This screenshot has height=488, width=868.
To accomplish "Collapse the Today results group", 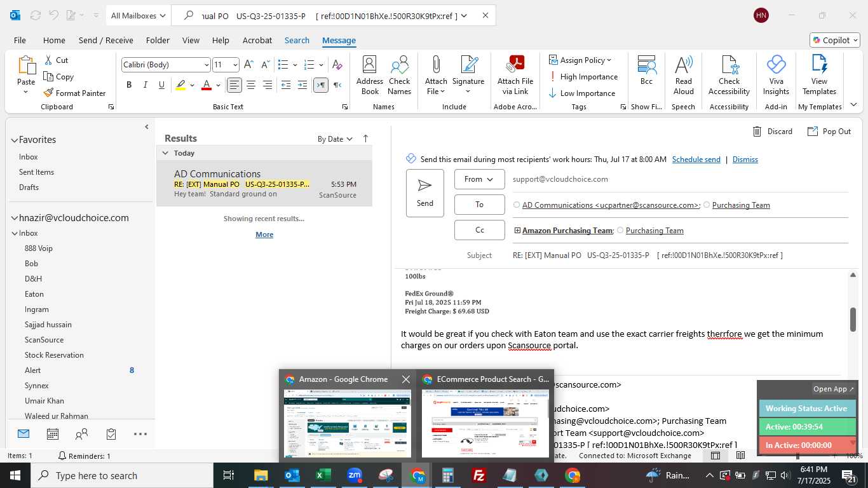I will (x=165, y=153).
